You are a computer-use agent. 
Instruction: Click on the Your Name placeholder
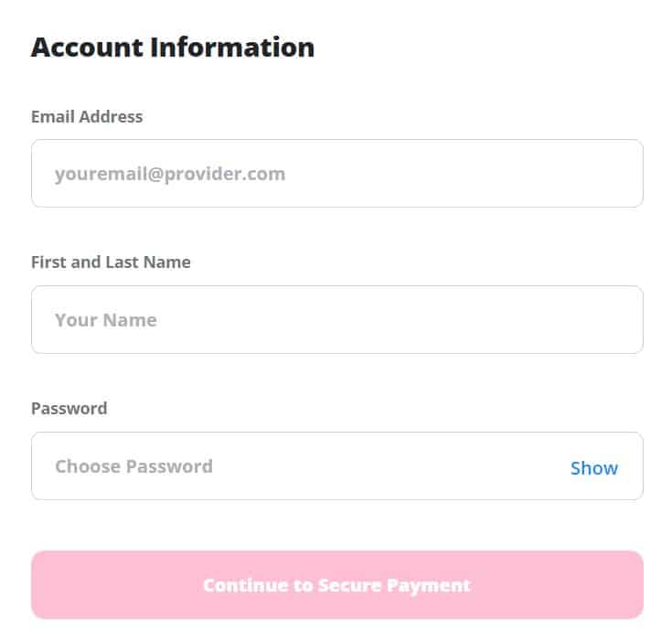coord(105,320)
